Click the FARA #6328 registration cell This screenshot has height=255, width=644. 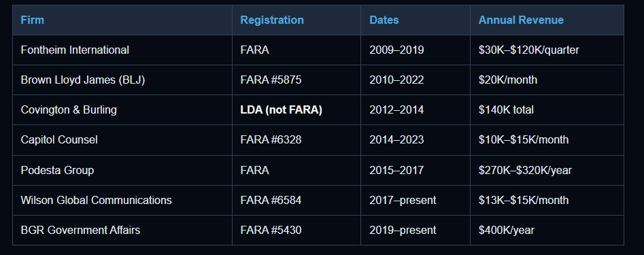pyautogui.click(x=296, y=140)
